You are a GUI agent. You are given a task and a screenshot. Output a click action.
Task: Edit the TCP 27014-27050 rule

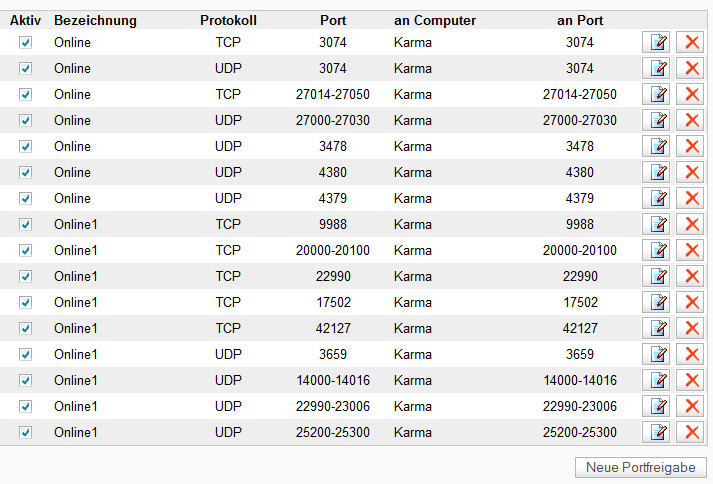[x=656, y=94]
